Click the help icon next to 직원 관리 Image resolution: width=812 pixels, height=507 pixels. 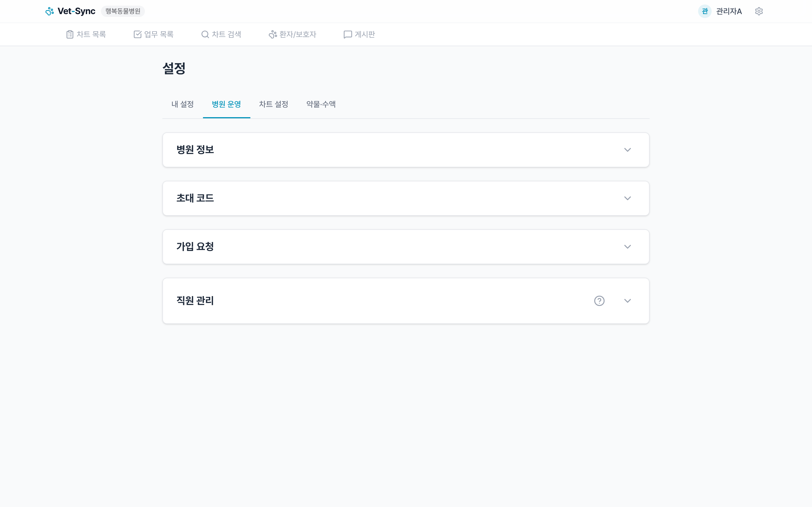(599, 301)
